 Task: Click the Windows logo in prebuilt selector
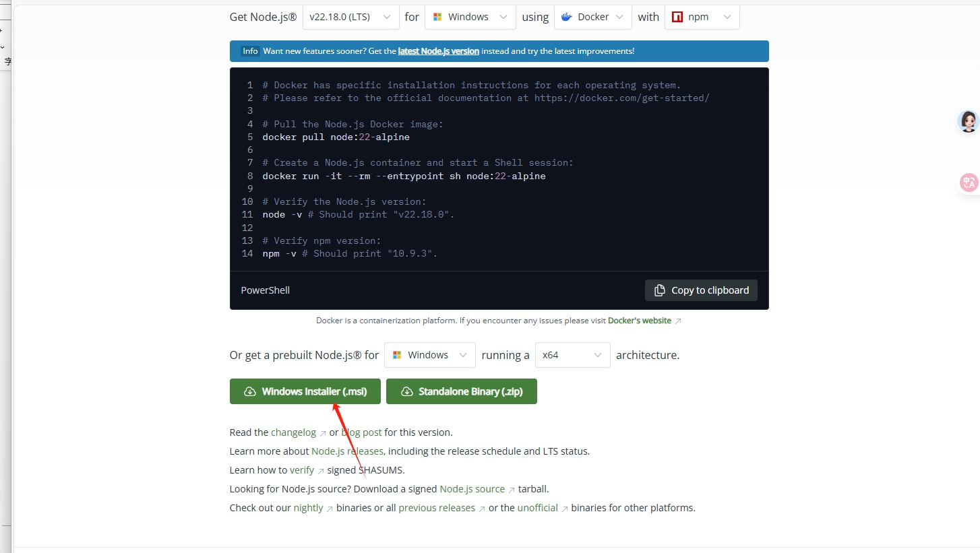pyautogui.click(x=397, y=355)
